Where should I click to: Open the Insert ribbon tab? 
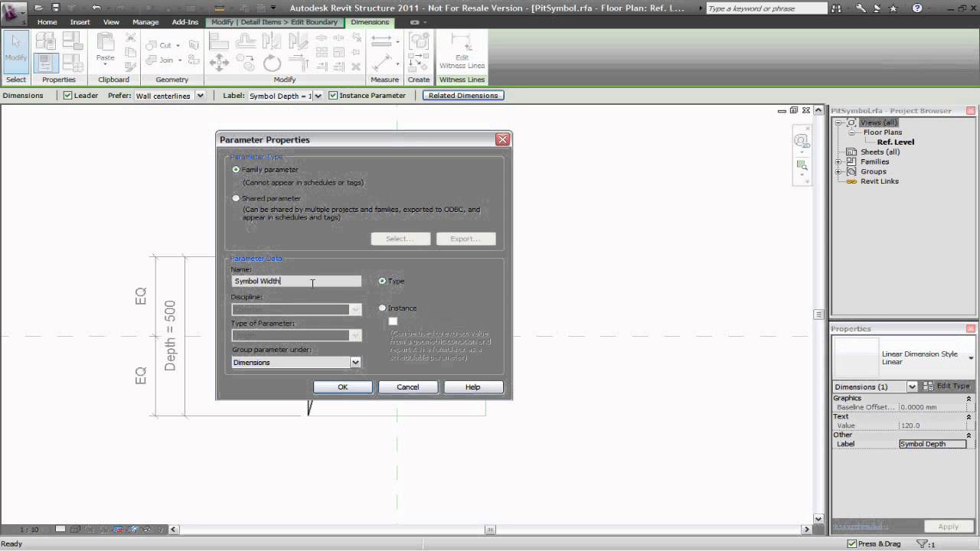click(x=80, y=21)
